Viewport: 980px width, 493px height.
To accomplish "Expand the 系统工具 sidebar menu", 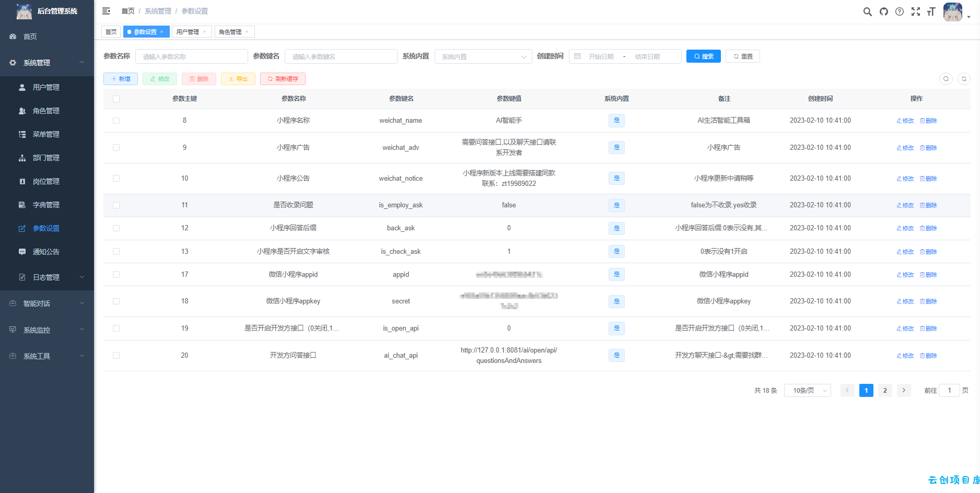I will coord(47,356).
